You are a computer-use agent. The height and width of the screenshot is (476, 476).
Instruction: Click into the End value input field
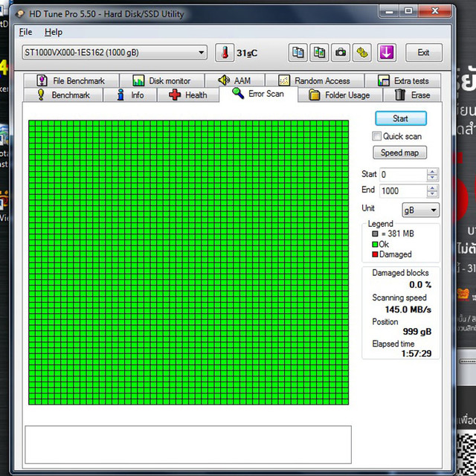(x=403, y=191)
